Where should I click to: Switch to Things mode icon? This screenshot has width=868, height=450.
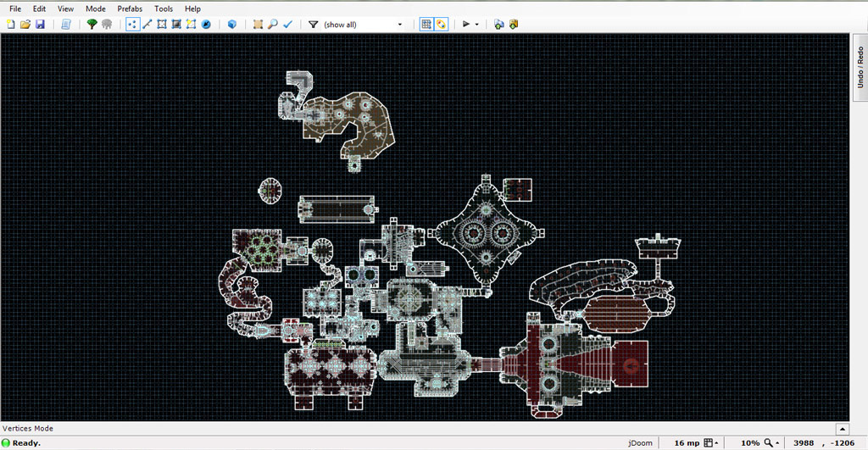point(206,25)
